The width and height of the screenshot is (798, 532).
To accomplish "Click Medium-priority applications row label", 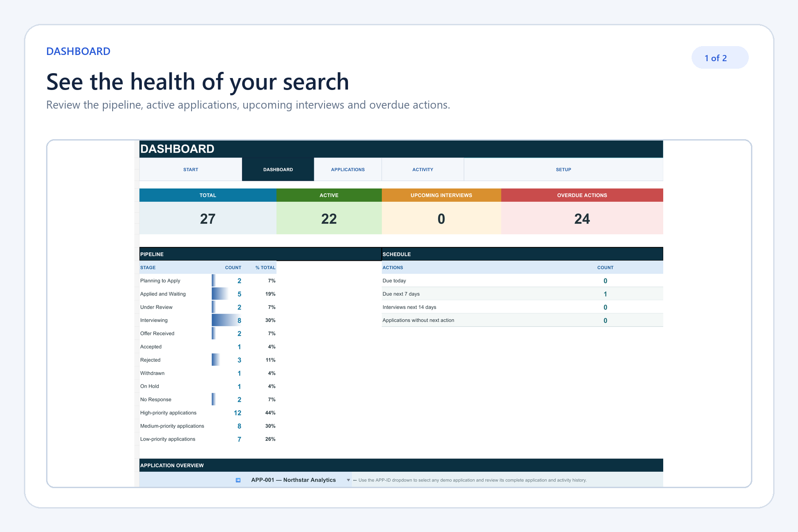I will point(172,426).
